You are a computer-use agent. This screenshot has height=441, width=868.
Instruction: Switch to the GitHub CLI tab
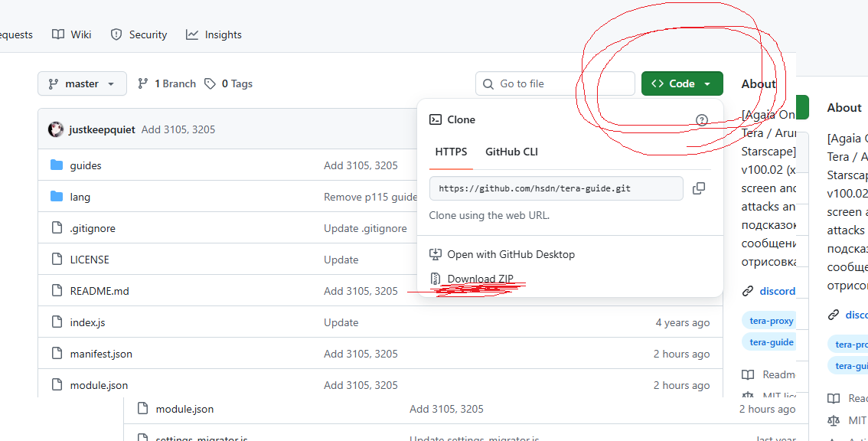(x=511, y=152)
